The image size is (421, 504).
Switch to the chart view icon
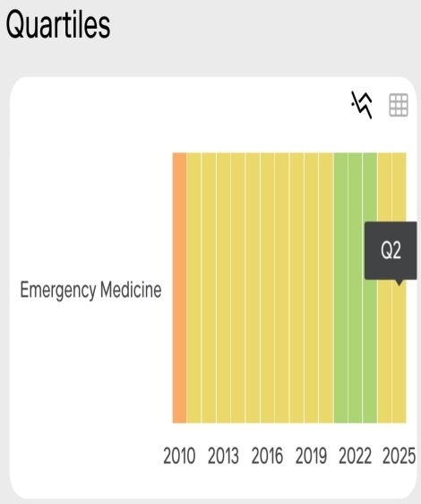coord(362,105)
